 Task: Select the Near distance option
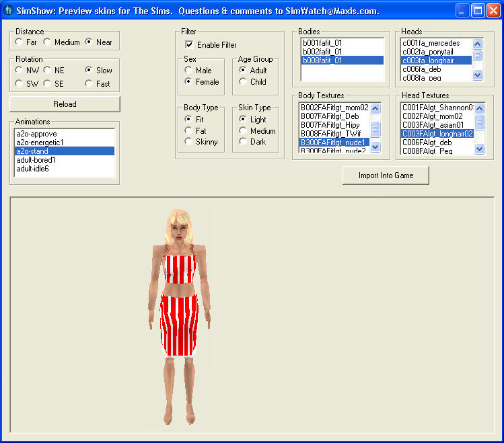[x=99, y=42]
